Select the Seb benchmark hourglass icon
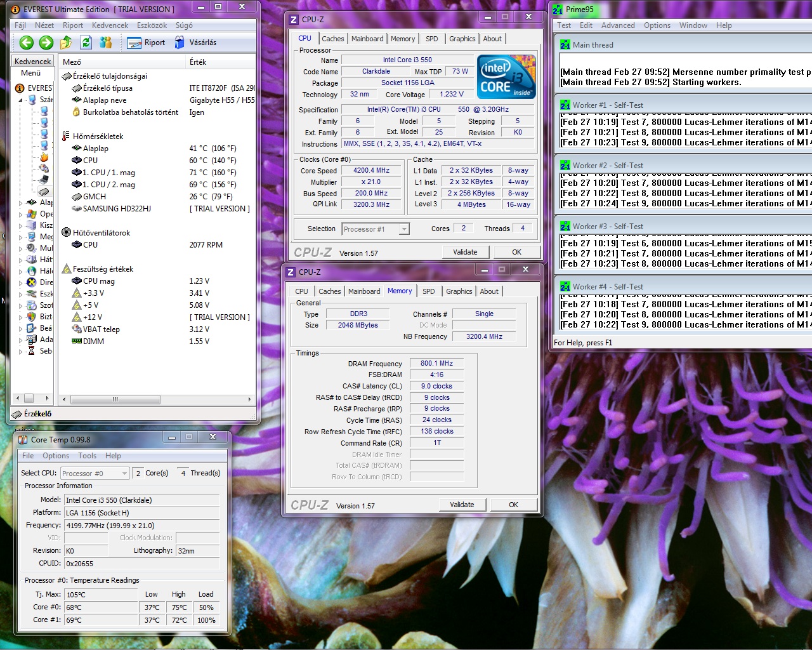The image size is (812, 650). click(32, 350)
